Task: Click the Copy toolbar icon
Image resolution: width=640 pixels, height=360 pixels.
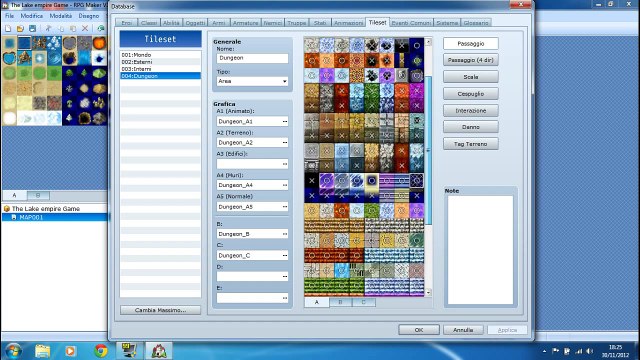Action: click(x=61, y=28)
